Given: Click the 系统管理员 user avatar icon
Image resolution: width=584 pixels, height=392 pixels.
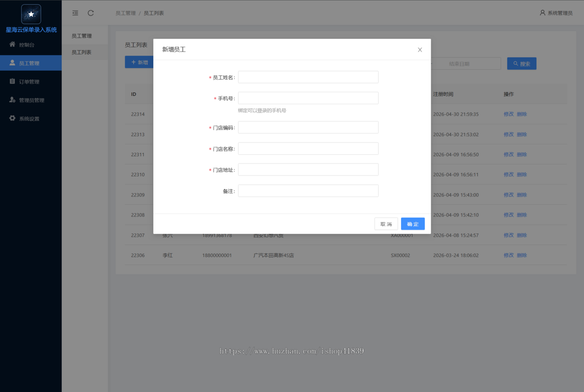Looking at the screenshot, I should (x=543, y=13).
